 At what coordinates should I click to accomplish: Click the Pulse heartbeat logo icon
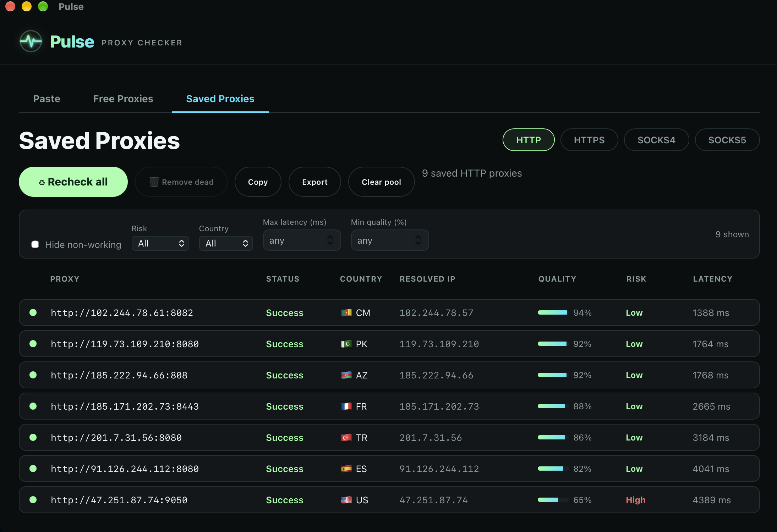tap(31, 41)
